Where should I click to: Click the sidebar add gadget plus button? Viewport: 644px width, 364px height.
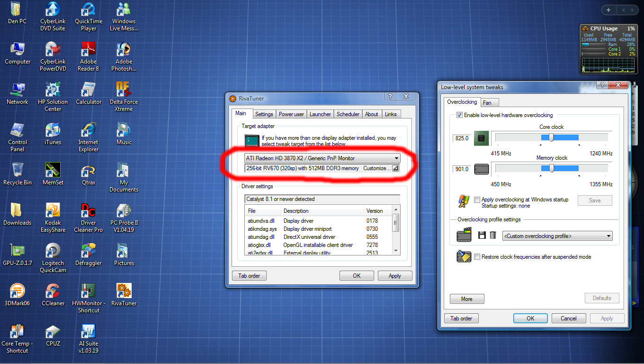click(x=608, y=10)
